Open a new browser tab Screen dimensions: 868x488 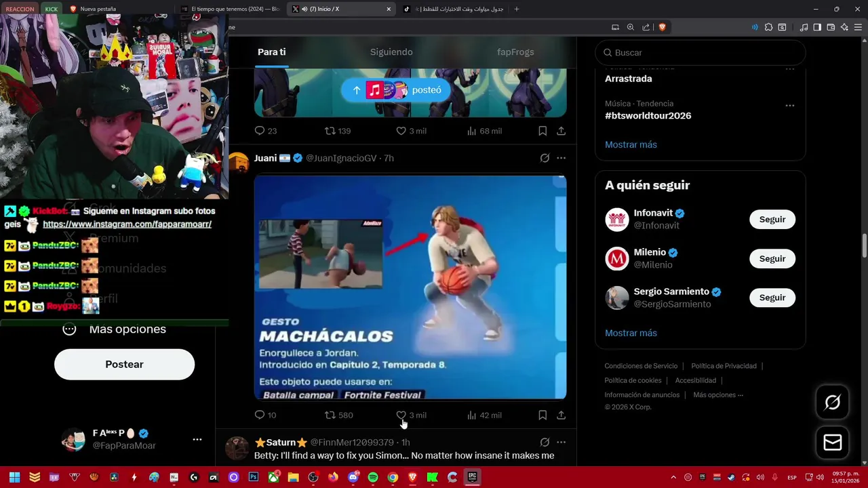click(x=517, y=9)
